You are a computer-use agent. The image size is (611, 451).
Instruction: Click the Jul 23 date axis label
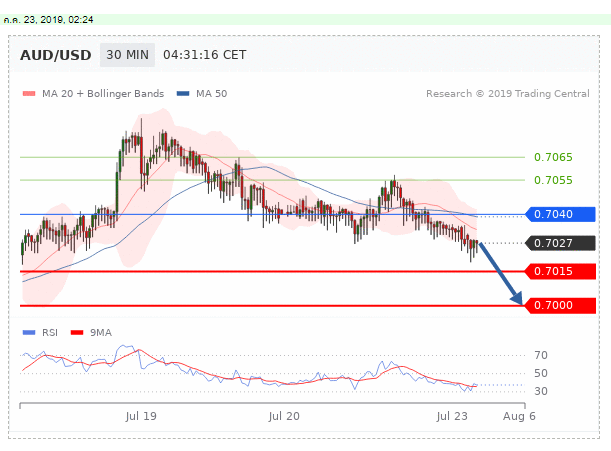click(452, 416)
